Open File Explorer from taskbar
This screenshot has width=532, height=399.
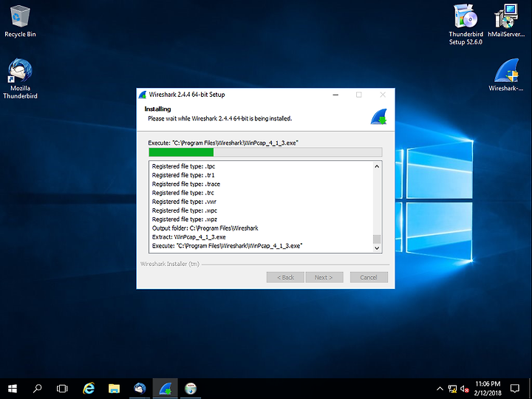(114, 389)
